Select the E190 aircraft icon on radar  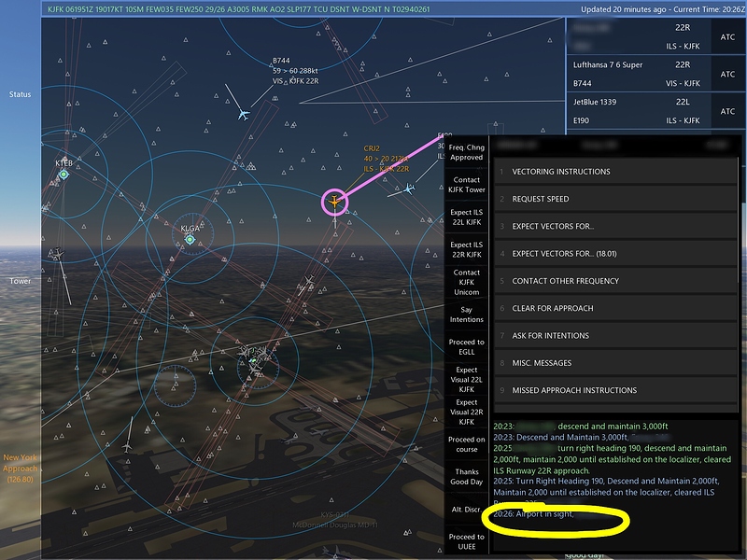[x=408, y=189]
